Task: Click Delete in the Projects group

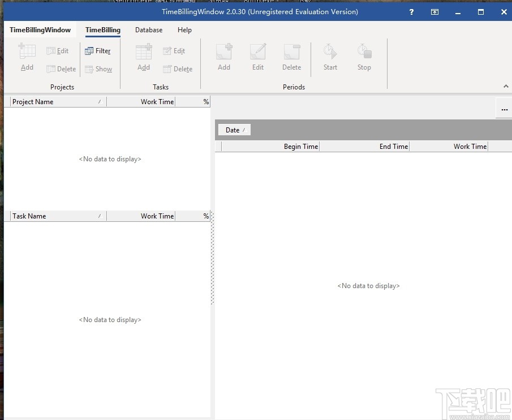Action: [x=61, y=69]
